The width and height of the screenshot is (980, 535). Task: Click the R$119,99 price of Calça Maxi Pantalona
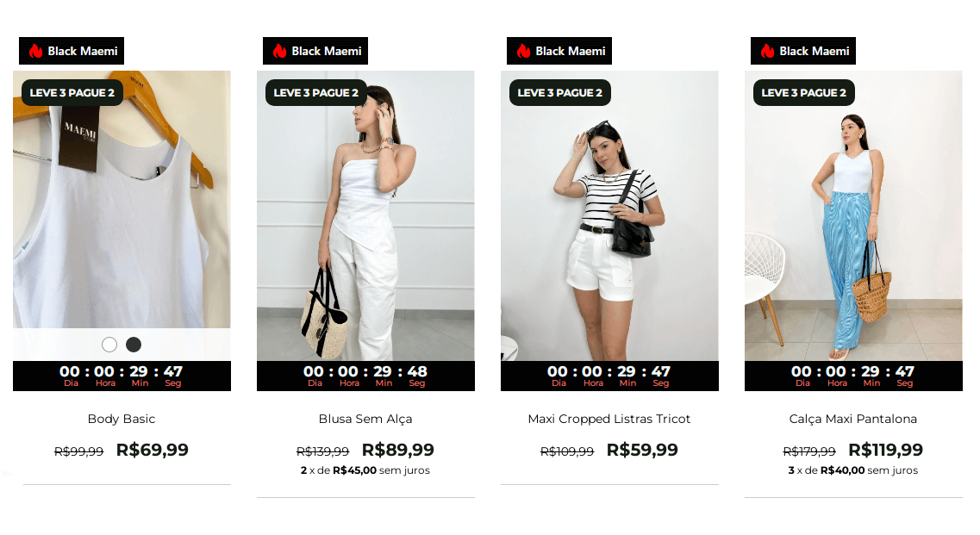pyautogui.click(x=886, y=450)
